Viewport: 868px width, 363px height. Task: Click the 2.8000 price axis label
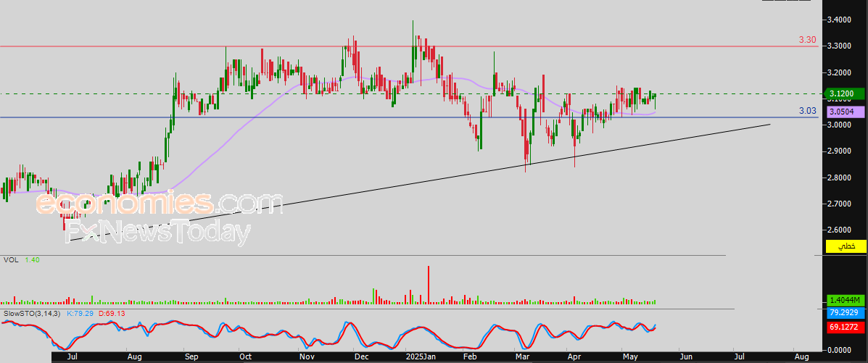tap(839, 178)
